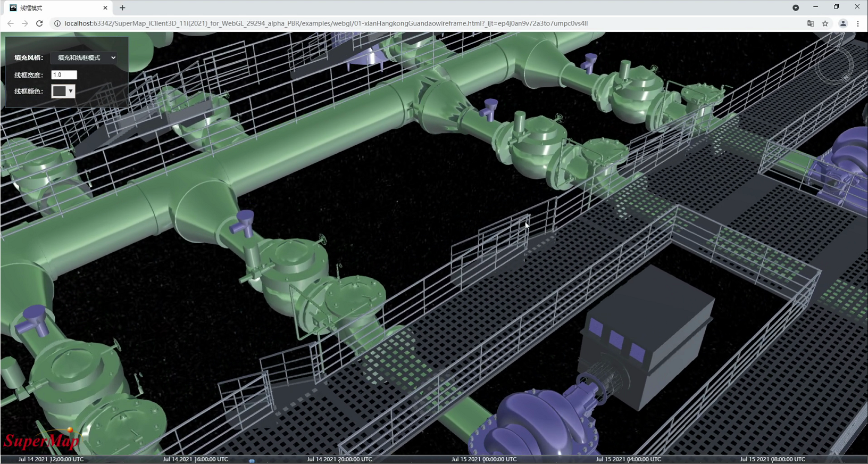
Task: Bookmark this page with the star icon
Action: (x=825, y=23)
